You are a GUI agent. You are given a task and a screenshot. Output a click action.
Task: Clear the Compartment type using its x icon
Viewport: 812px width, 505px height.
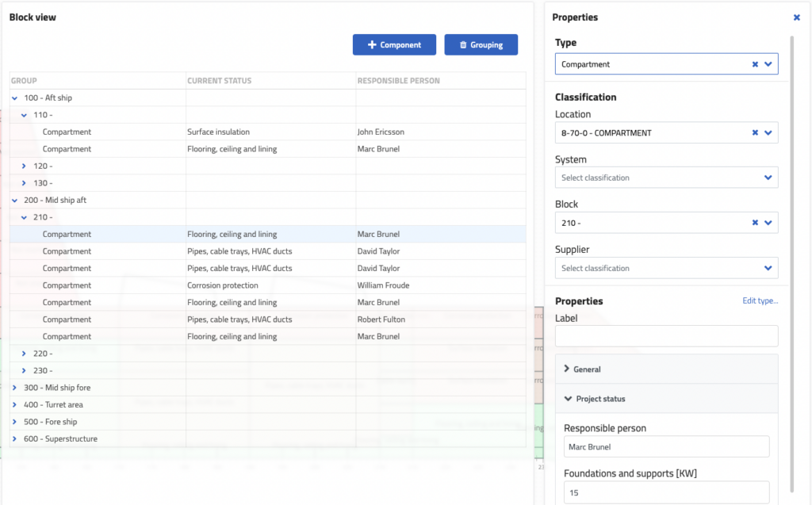pyautogui.click(x=755, y=63)
